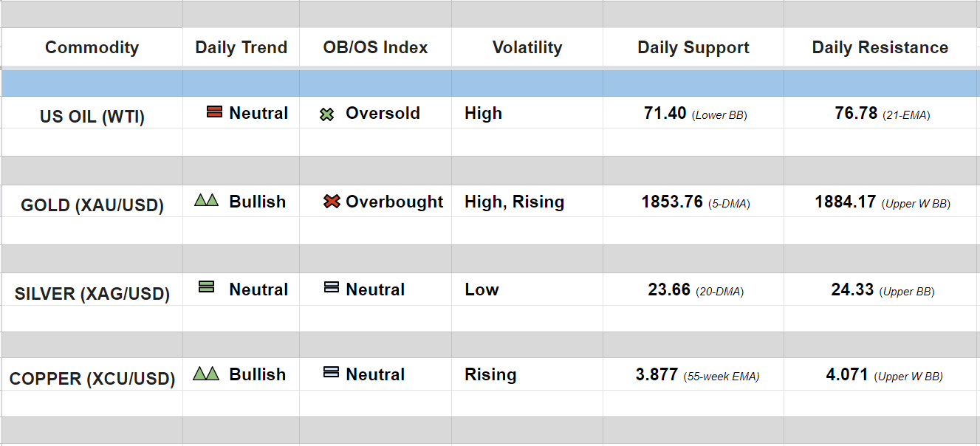Click green X icon next to Oversold

(327, 114)
